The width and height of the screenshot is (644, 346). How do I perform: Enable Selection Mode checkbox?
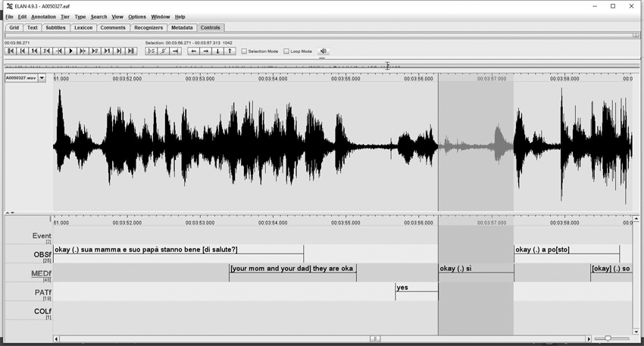pos(244,51)
